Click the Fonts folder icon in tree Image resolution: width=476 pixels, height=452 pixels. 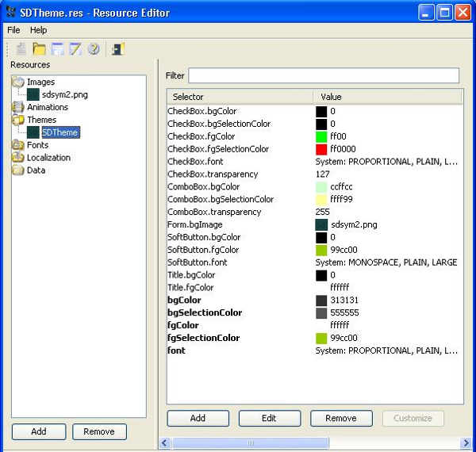tap(18, 145)
